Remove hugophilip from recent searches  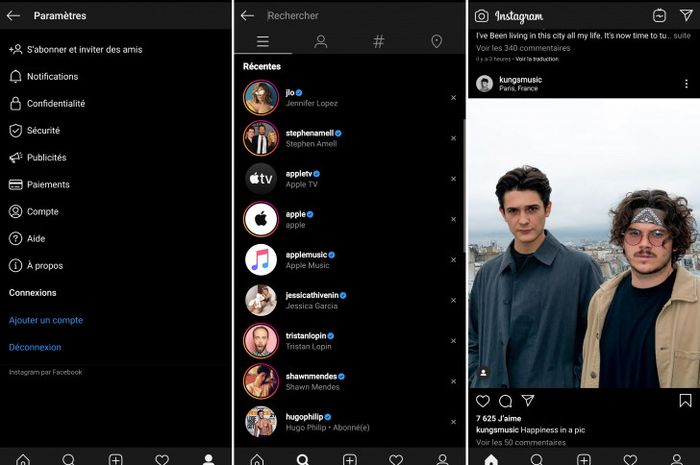point(453,422)
